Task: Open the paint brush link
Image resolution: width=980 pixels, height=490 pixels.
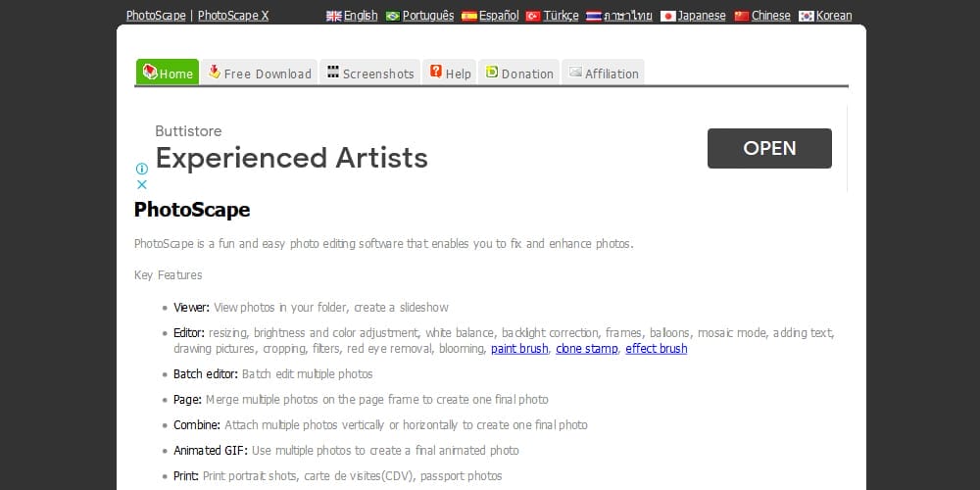Action: coord(519,349)
